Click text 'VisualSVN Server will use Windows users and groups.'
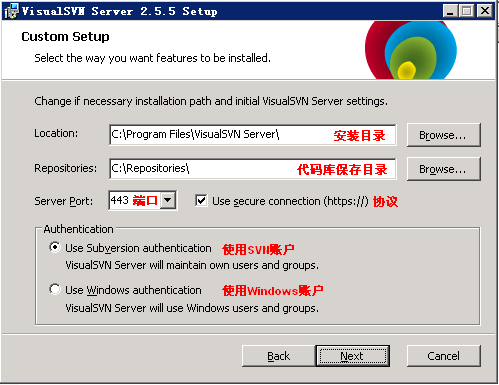 192,308
